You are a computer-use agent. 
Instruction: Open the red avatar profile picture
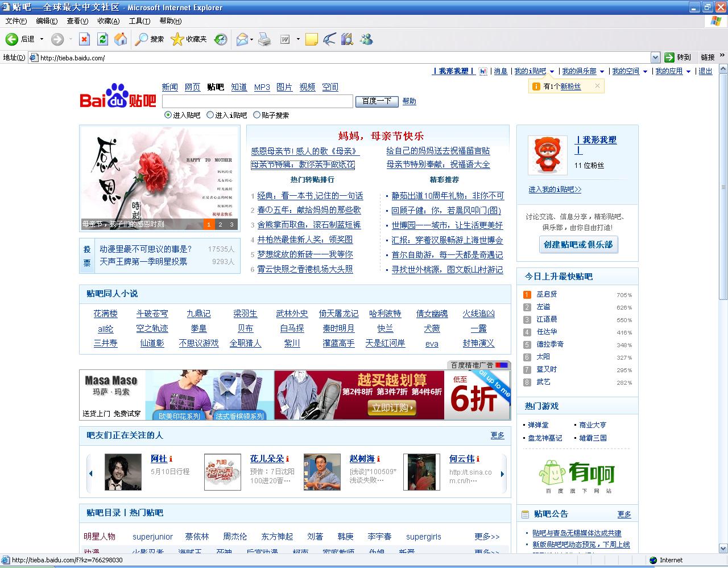(x=548, y=155)
